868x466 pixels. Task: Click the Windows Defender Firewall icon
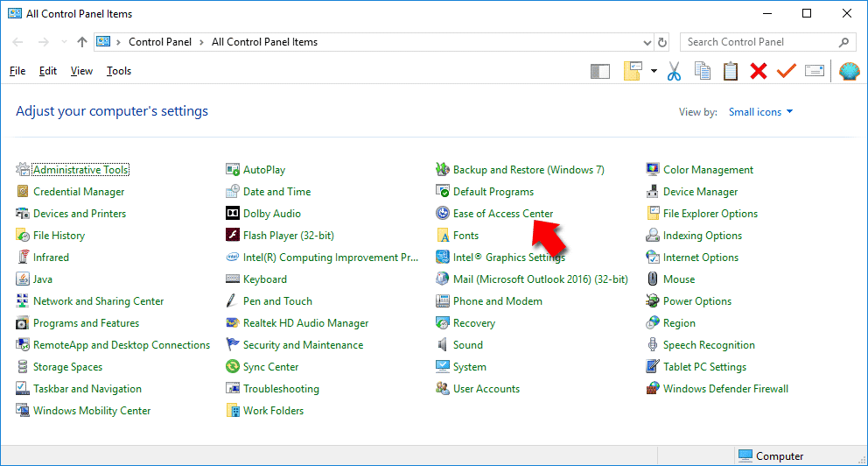coord(653,388)
